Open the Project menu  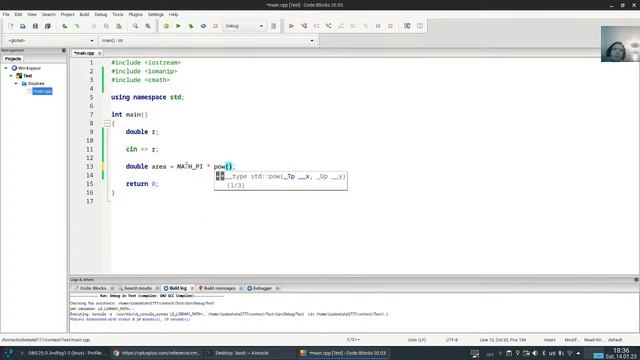(67, 14)
